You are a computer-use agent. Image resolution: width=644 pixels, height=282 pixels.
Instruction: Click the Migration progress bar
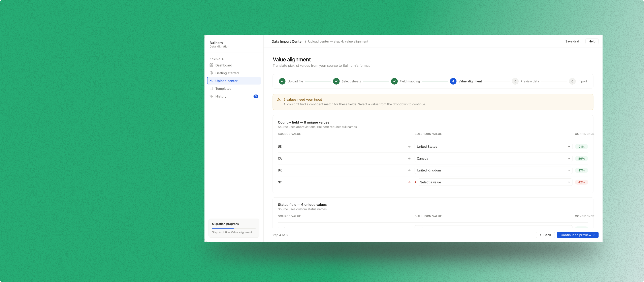pos(234,228)
